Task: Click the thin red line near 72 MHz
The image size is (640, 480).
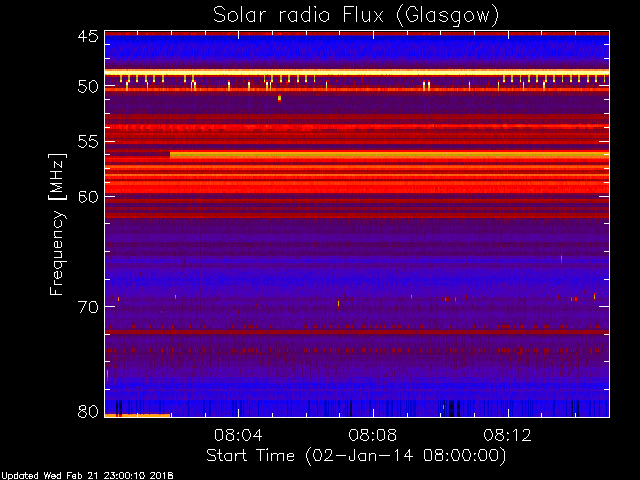Action: [x=357, y=332]
